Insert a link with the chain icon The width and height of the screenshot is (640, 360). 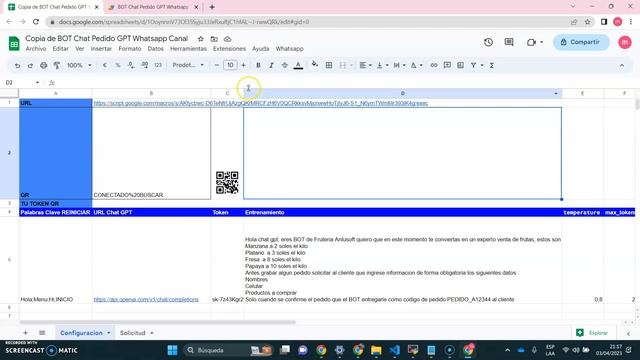pos(433,65)
